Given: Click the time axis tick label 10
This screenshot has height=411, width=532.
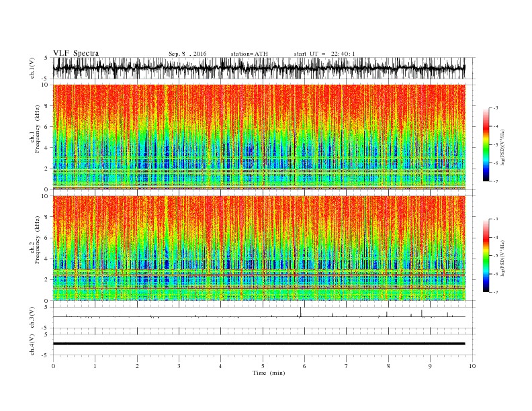Looking at the screenshot, I should pos(472,366).
